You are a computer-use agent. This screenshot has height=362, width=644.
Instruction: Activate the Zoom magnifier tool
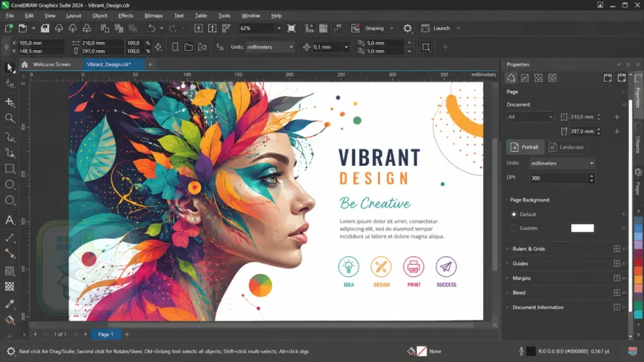click(x=10, y=119)
